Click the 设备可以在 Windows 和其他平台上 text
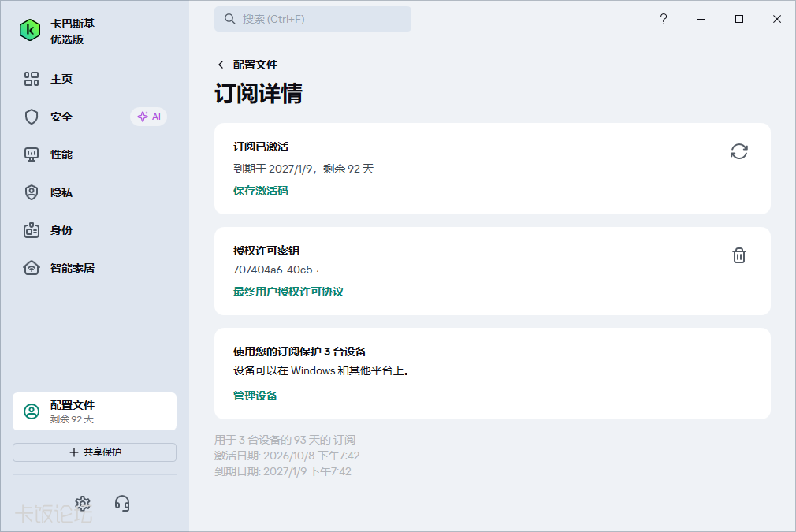 click(322, 371)
